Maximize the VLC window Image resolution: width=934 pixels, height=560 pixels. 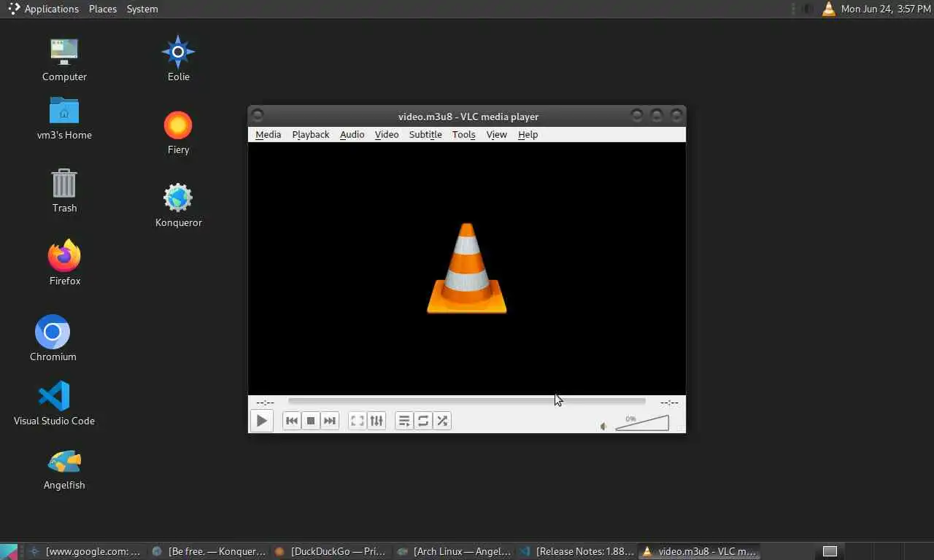pos(657,115)
